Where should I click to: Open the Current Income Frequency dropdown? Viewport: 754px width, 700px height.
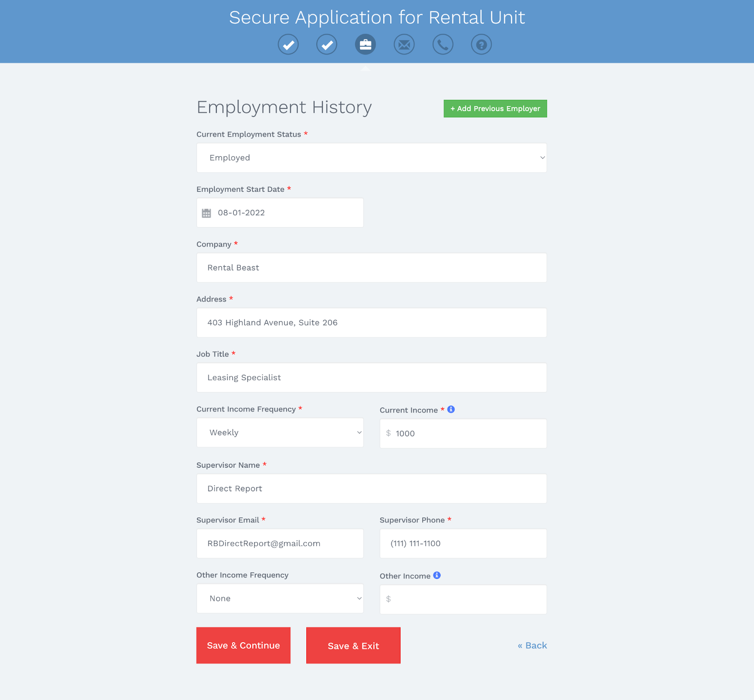[x=280, y=432]
